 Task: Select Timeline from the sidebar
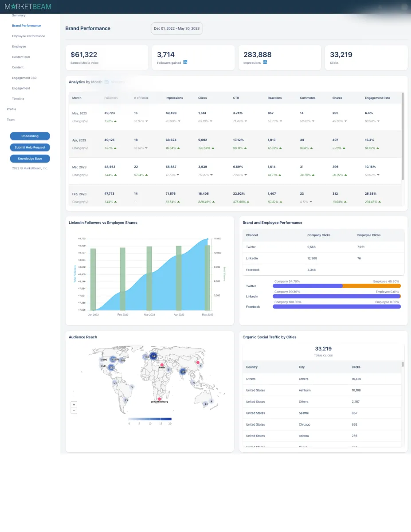18,99
